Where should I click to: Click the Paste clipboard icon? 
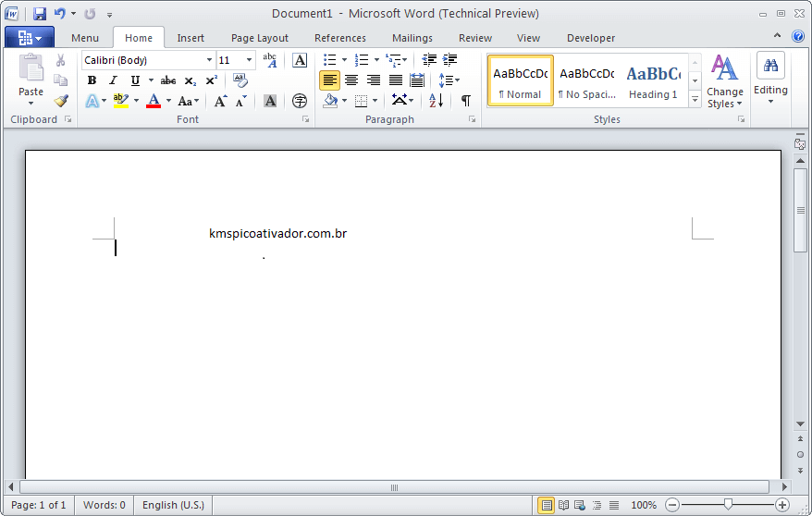coord(31,68)
